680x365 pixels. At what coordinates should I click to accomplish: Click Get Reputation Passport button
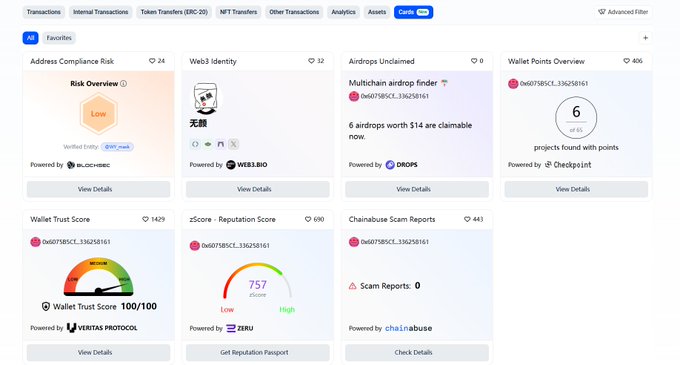(x=258, y=352)
